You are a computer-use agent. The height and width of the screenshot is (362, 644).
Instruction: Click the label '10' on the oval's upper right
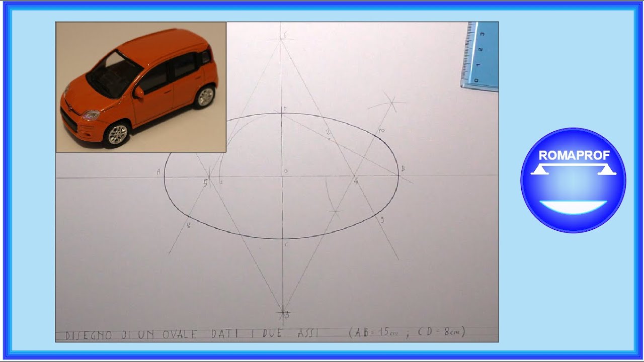coord(381,131)
